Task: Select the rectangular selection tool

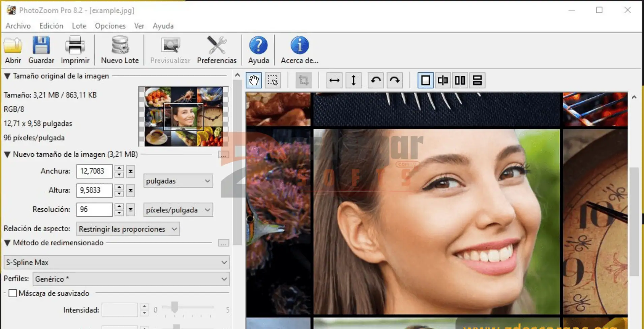Action: [272, 80]
